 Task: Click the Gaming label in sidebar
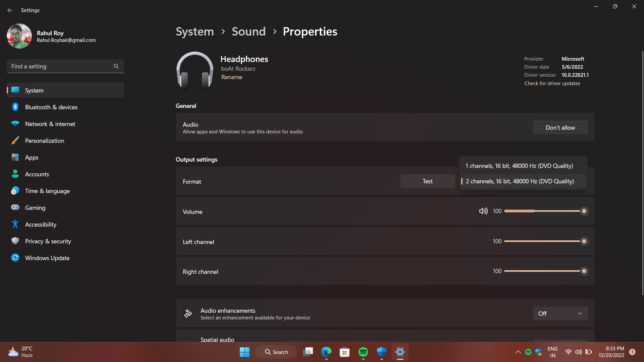tap(35, 208)
